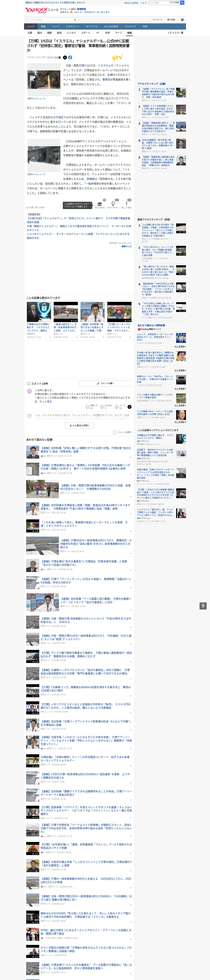The image size is (210, 980).
Task: Click the scroll-to-top arrow button
Action: [203, 606]
